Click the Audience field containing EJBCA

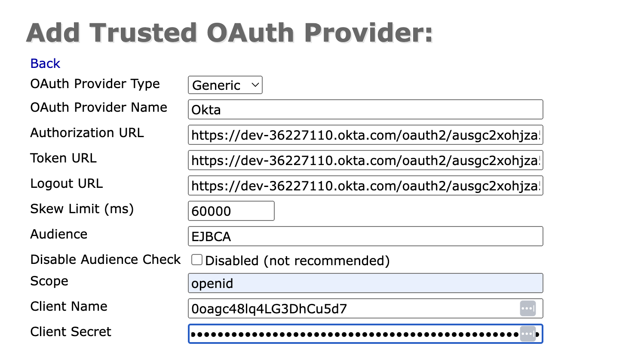pos(365,236)
